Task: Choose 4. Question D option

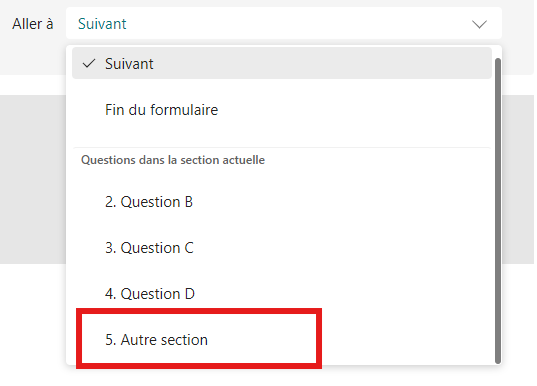Action: tap(282, 294)
